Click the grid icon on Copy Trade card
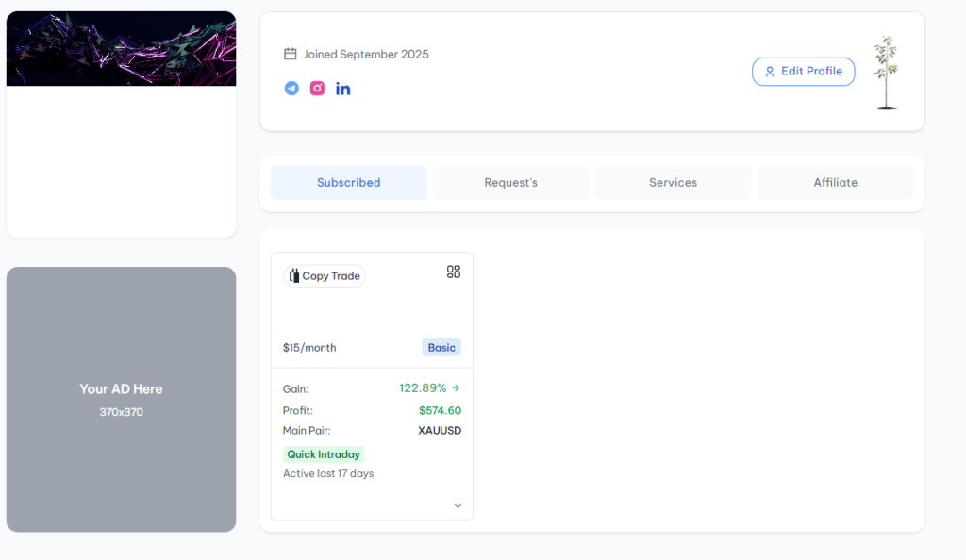Viewport: 966px width, 560px height. [454, 272]
